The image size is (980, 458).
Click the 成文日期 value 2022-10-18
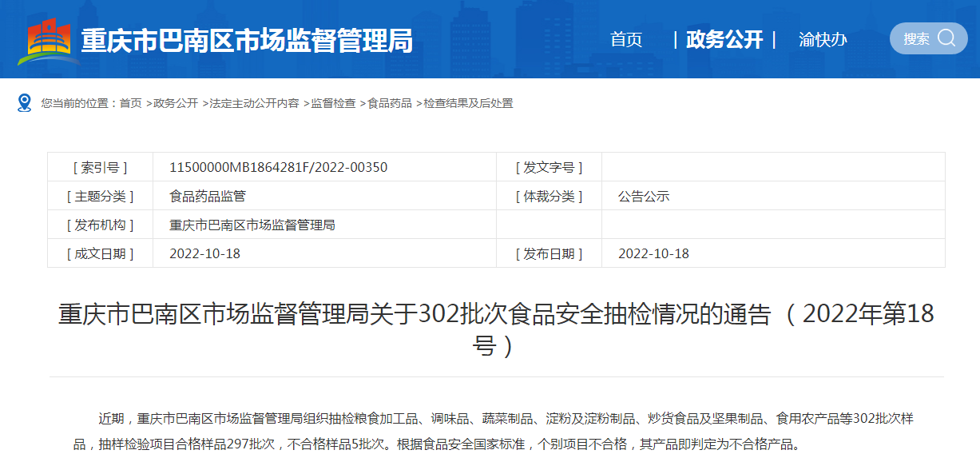[x=205, y=253]
